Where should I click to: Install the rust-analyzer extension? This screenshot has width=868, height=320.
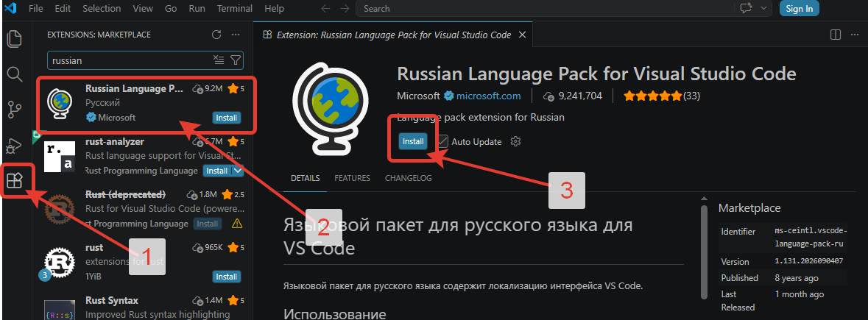point(216,171)
